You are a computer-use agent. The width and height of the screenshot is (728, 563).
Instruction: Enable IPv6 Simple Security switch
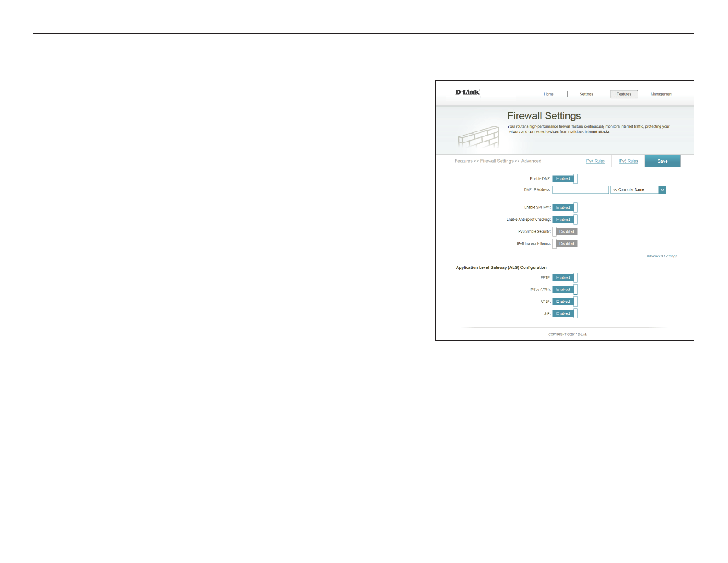pos(564,232)
